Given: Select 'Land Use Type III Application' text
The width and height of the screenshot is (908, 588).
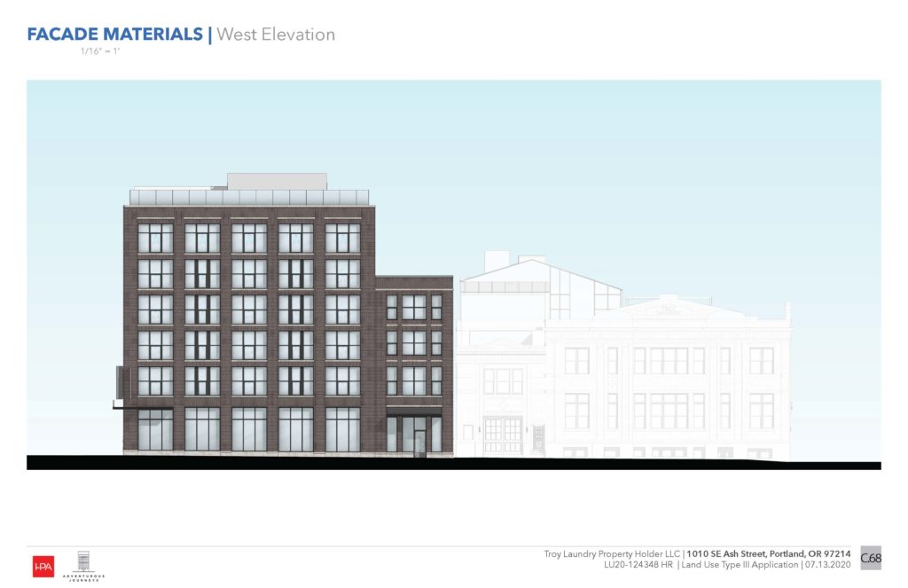Looking at the screenshot, I should 740,565.
